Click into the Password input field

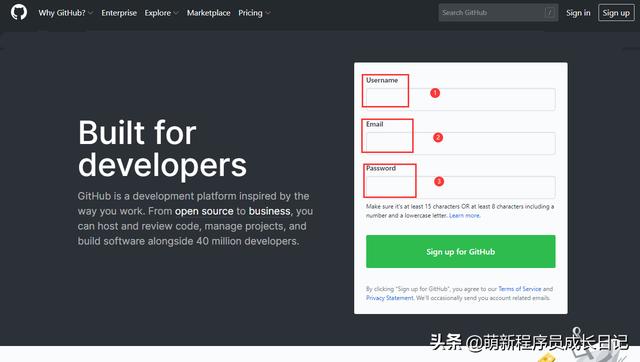[460, 187]
